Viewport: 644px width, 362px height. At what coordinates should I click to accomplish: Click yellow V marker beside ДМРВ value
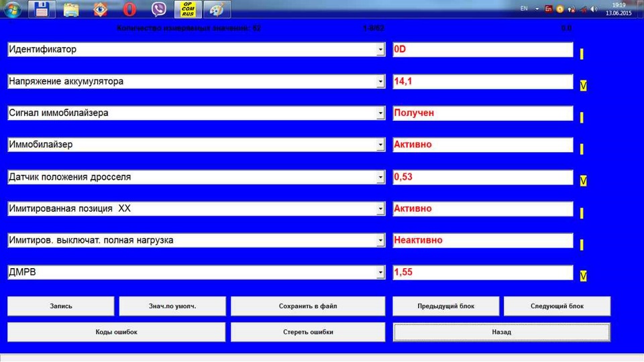point(583,276)
